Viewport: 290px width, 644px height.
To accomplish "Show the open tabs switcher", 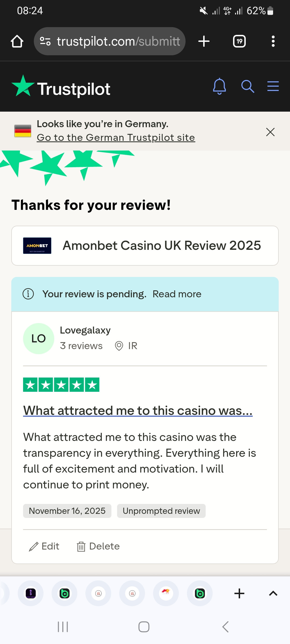I will (x=239, y=41).
